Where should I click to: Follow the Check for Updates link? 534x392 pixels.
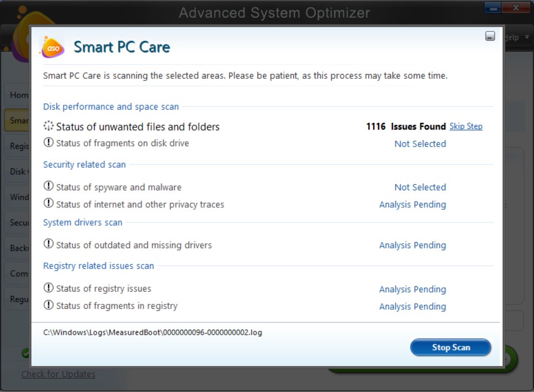tap(58, 373)
